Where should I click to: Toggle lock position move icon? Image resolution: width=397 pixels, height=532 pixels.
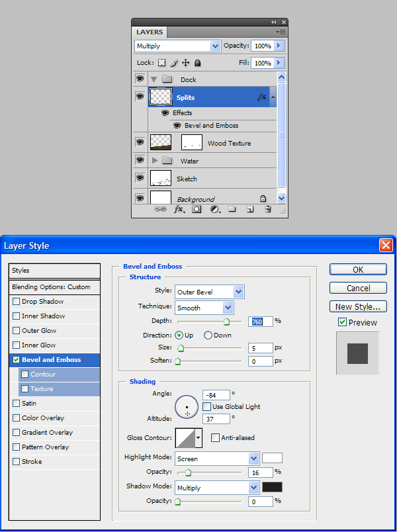[186, 63]
